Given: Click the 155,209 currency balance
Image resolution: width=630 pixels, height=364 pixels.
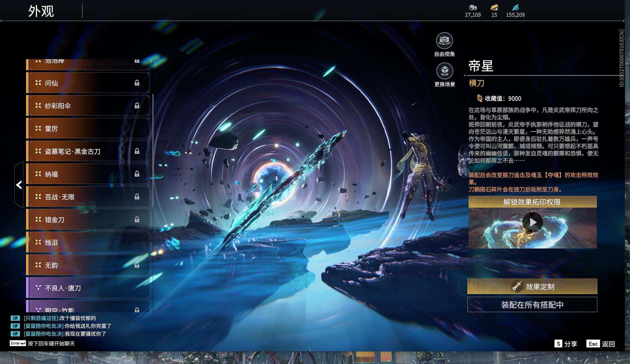Looking at the screenshot, I should pos(515,15).
